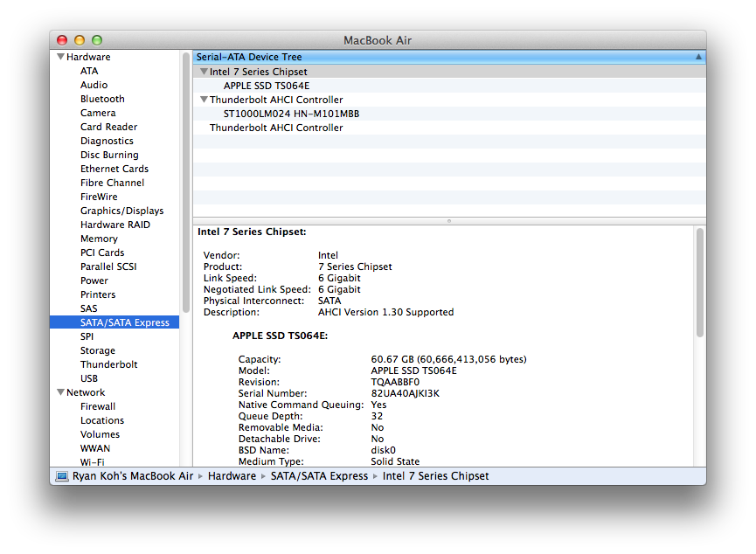Select Ethernet Cards in the sidebar
Viewport: 756px width, 554px height.
[114, 169]
